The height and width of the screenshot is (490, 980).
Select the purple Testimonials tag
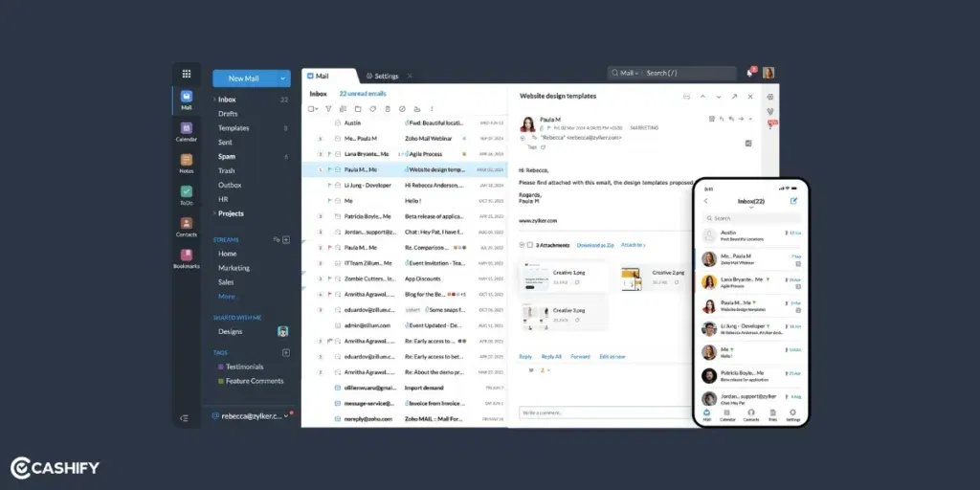pyautogui.click(x=244, y=367)
